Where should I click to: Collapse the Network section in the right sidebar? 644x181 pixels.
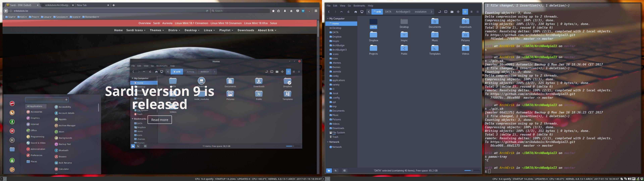[x=328, y=142]
